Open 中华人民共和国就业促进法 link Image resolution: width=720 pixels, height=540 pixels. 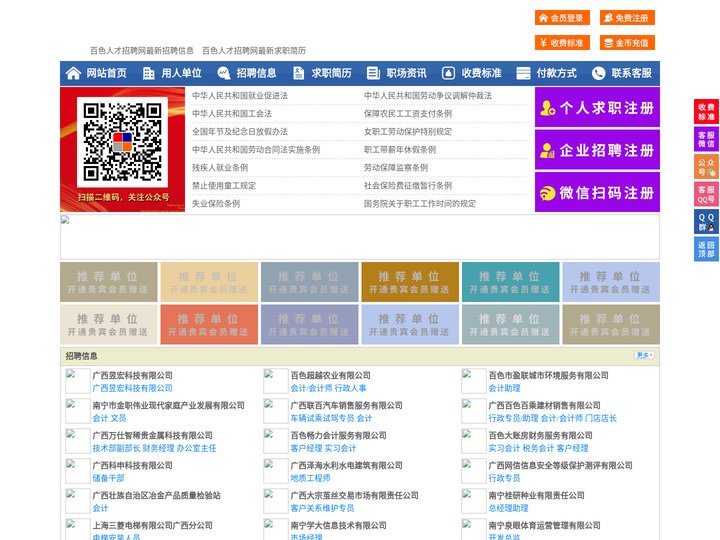240,96
